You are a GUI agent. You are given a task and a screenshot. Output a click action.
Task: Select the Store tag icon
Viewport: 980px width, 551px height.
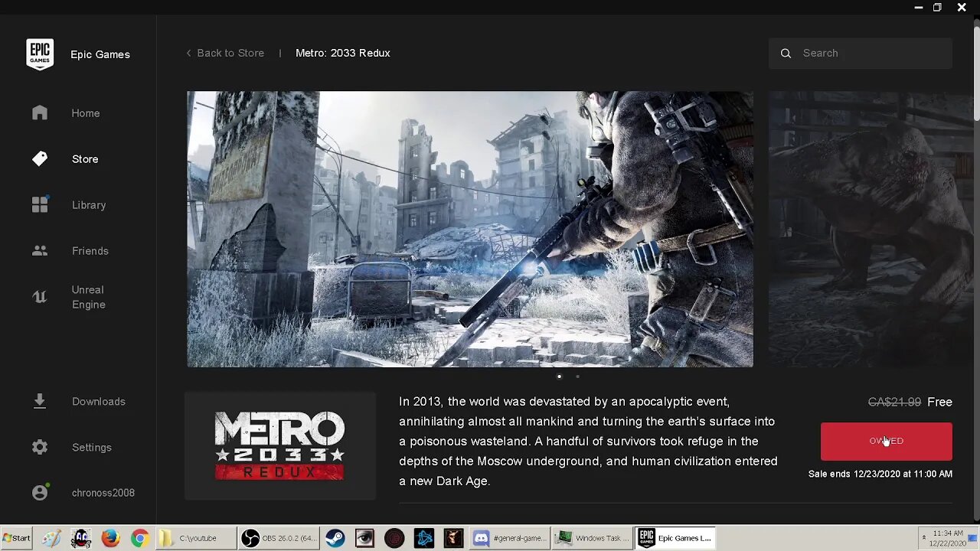[x=40, y=158]
